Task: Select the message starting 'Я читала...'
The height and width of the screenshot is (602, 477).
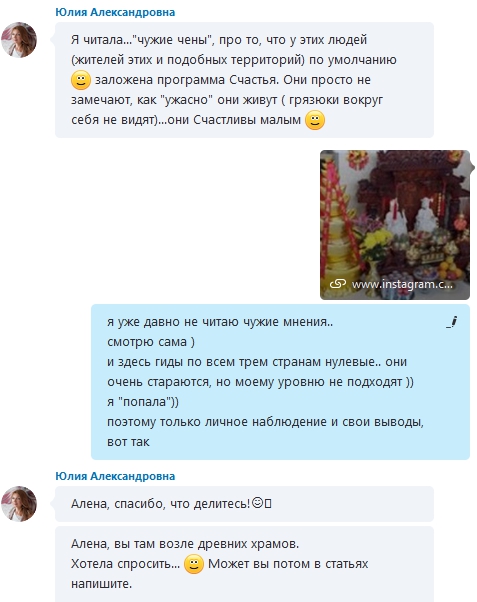Action: (x=244, y=80)
